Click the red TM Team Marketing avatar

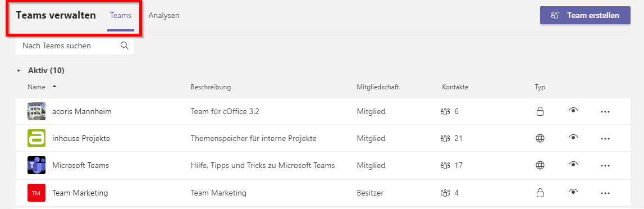36,193
